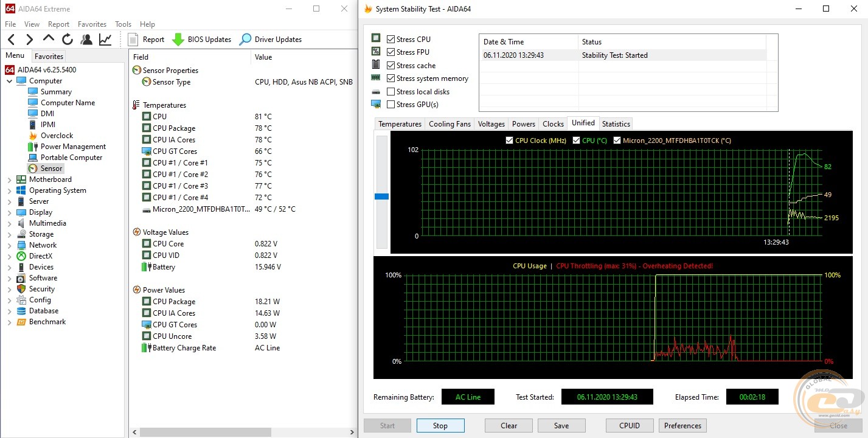Select the Stability Test: Started log row
Viewport: 868px width, 438px height.
click(x=623, y=55)
